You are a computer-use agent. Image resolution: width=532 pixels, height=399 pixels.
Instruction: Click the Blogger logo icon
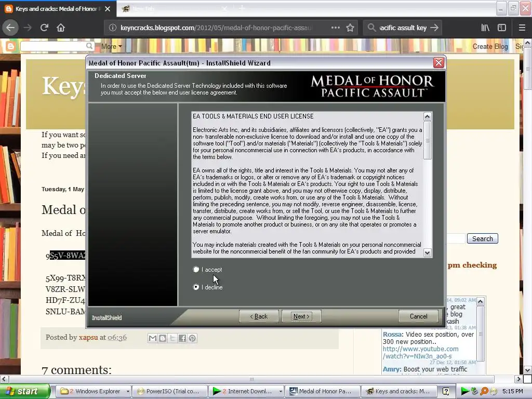(x=10, y=46)
